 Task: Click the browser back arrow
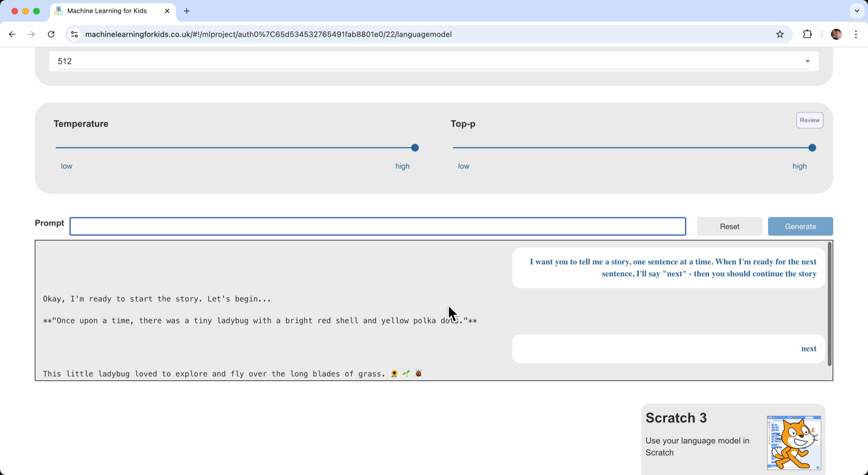click(12, 34)
